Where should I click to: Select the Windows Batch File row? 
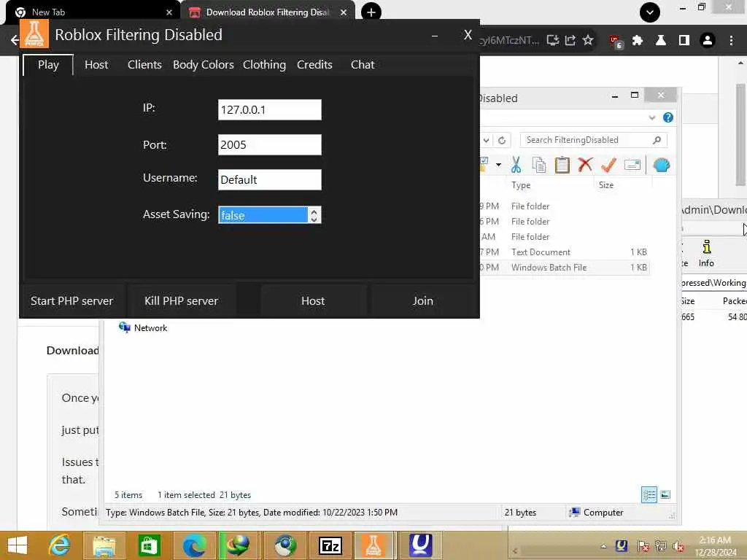click(x=564, y=268)
